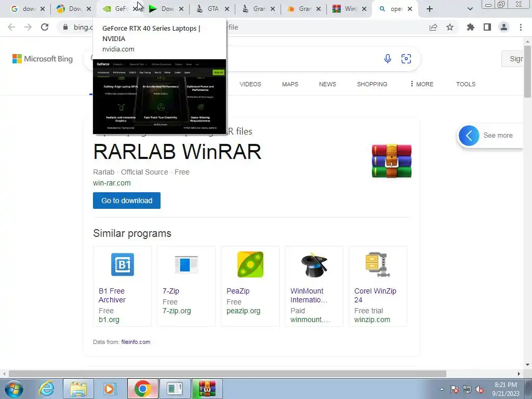Click the PeaZip program icon
The image size is (532, 399).
[250, 264]
